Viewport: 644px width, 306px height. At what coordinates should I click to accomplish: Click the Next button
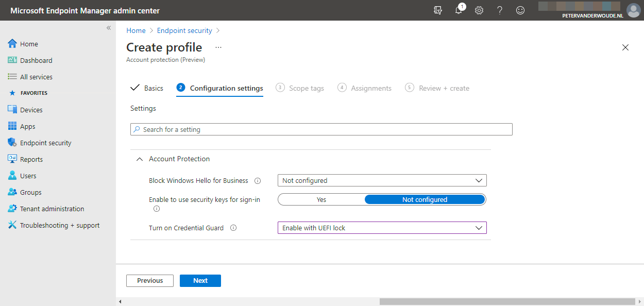pos(200,280)
